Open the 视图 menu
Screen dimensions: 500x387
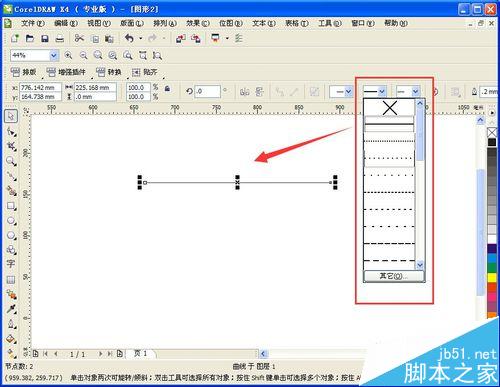coord(99,23)
